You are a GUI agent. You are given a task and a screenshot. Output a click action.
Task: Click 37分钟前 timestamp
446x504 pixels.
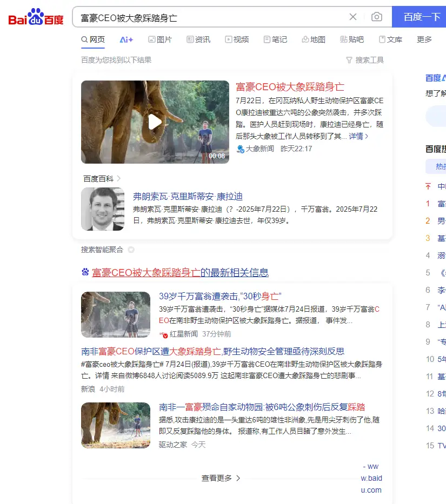(217, 334)
